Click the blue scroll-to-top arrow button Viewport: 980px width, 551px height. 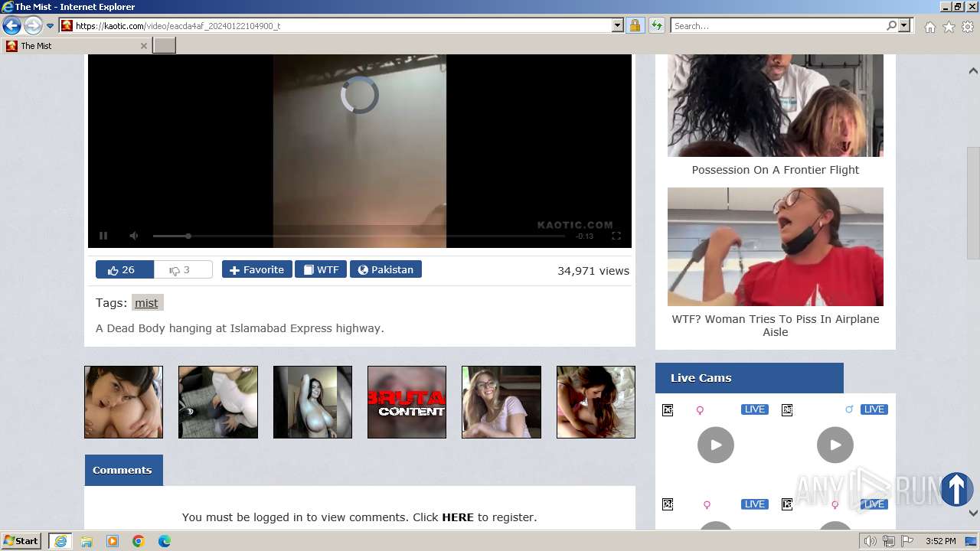[x=956, y=489]
